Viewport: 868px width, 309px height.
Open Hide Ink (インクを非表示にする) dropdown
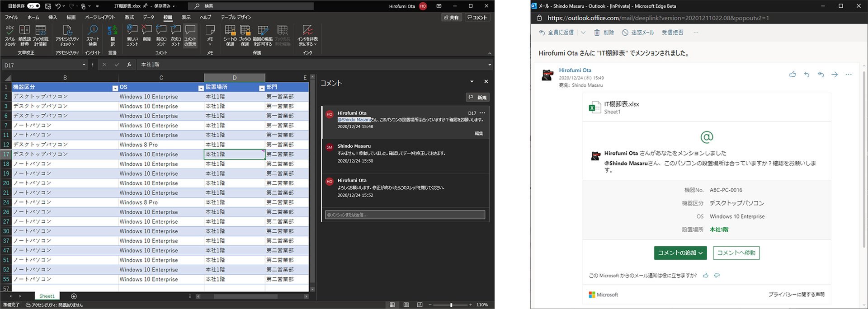tap(307, 36)
